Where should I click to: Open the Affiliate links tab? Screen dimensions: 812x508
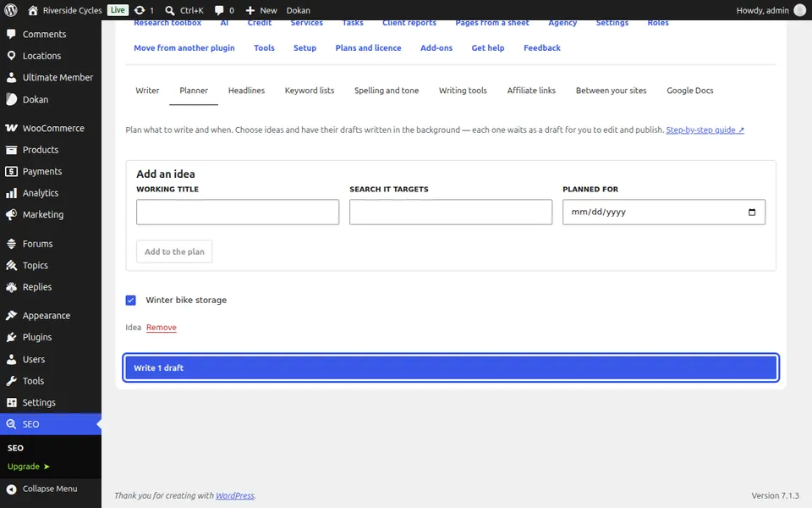pos(531,91)
